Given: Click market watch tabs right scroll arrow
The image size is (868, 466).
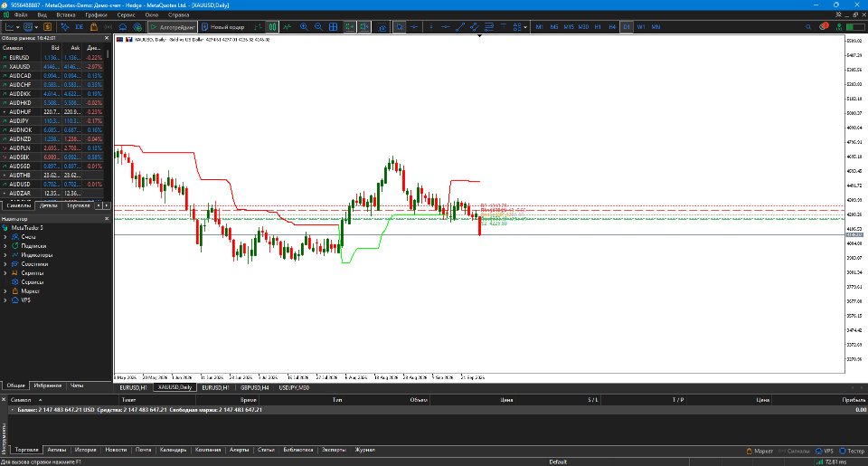Looking at the screenshot, I should point(107,205).
